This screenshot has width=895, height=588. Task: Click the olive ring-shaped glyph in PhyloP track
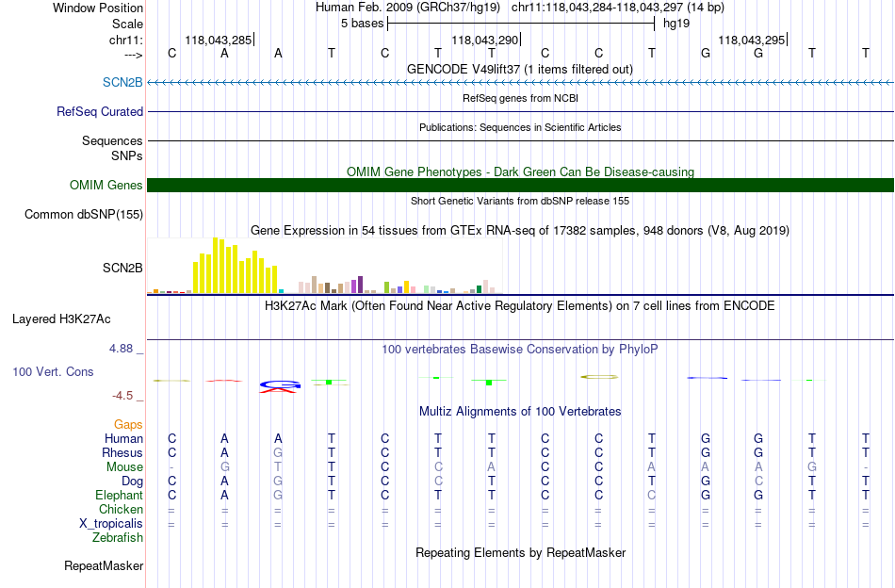pos(599,377)
